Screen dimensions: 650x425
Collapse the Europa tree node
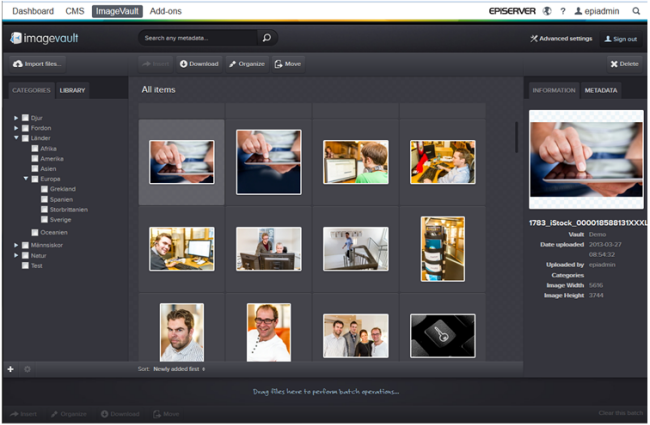pyautogui.click(x=25, y=179)
